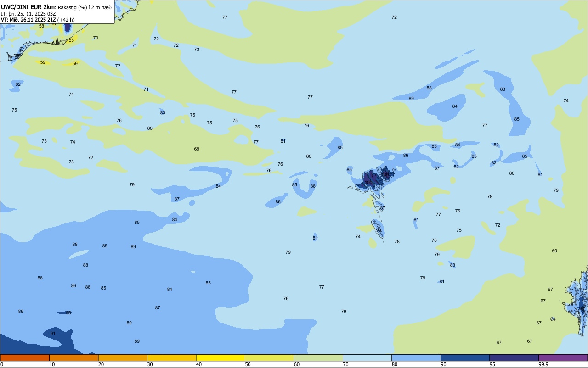The height and width of the screenshot is (368, 588).
Task: Click the '40' legend scale label
Action: (198, 364)
